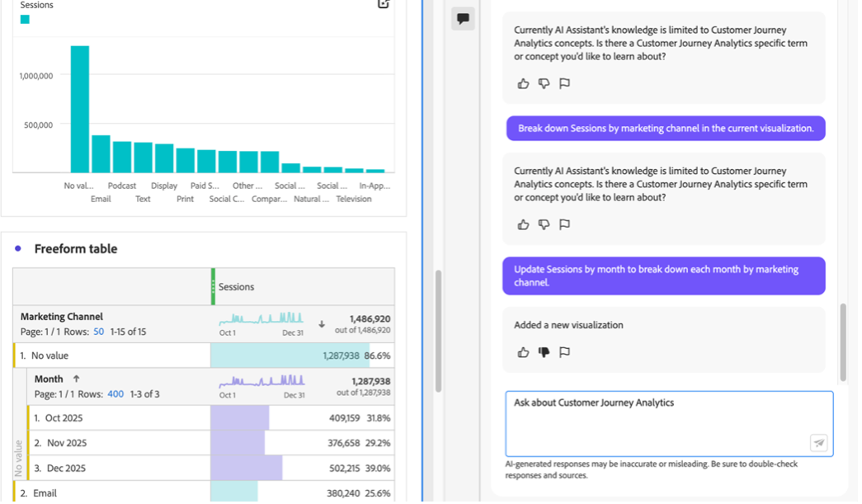Open Month rows dropdown showing 400
The image size is (862, 504).
[115, 394]
